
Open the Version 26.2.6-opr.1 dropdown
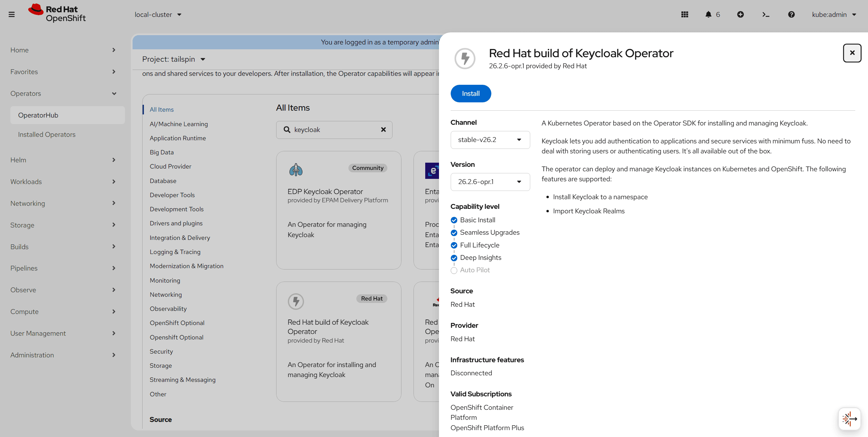(490, 182)
